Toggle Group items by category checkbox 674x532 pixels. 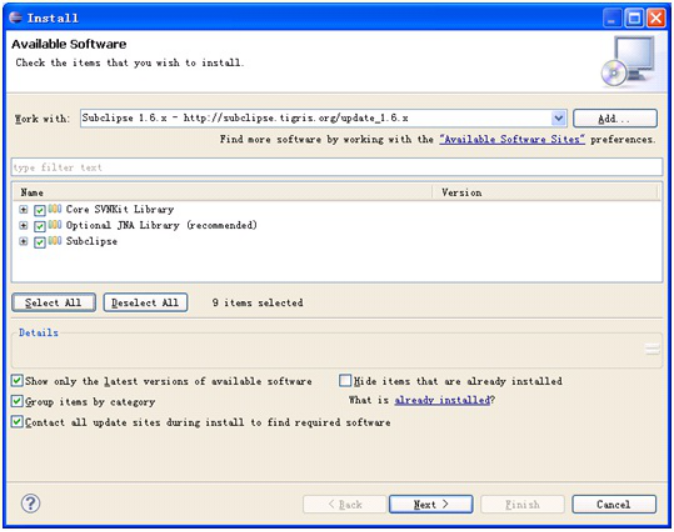[x=17, y=402]
